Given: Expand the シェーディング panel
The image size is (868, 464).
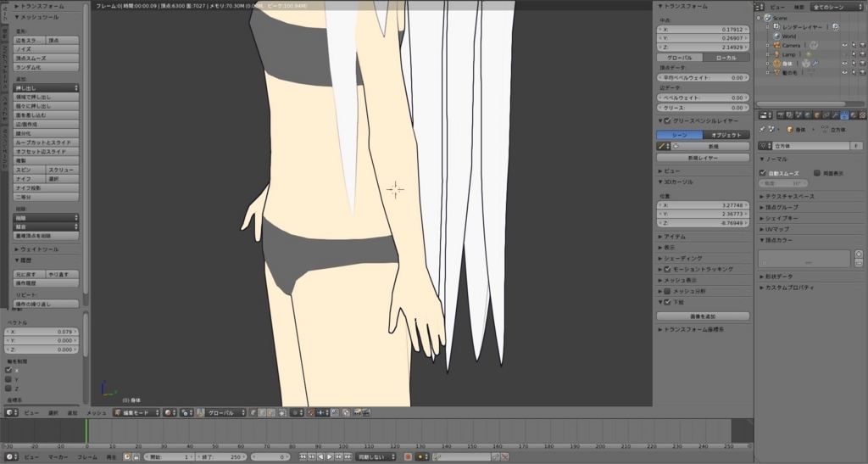Looking at the screenshot, I should pos(681,258).
